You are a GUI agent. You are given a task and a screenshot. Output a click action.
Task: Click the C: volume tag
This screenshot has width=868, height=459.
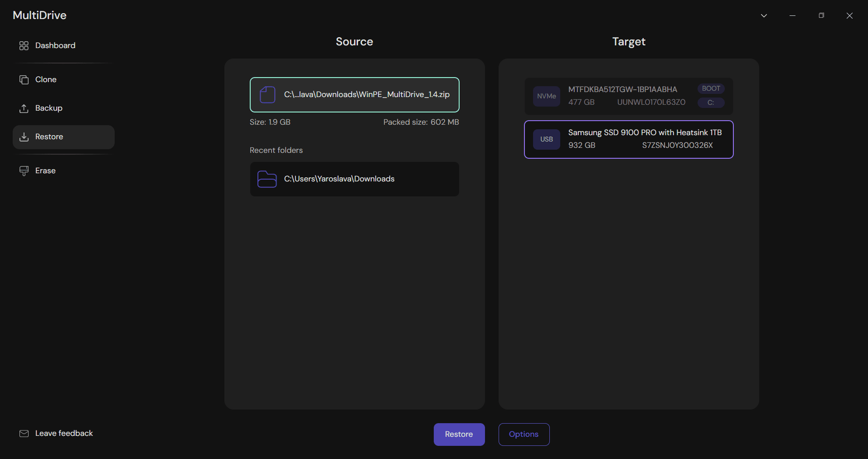(711, 103)
